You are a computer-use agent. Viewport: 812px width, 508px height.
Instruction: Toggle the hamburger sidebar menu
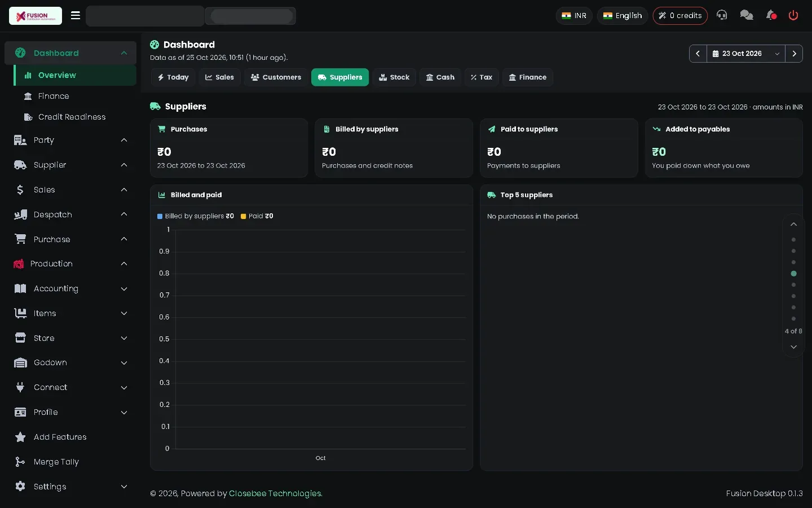click(76, 16)
